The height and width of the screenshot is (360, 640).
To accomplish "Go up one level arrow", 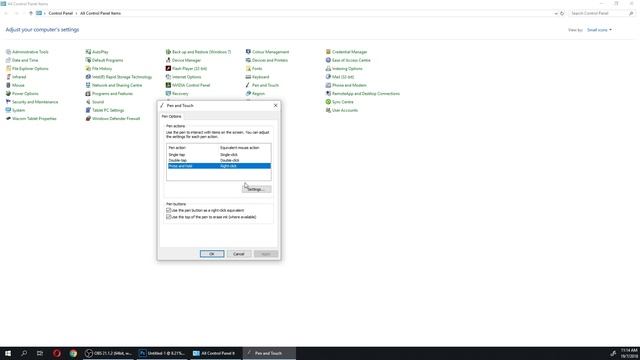I will (31, 13).
